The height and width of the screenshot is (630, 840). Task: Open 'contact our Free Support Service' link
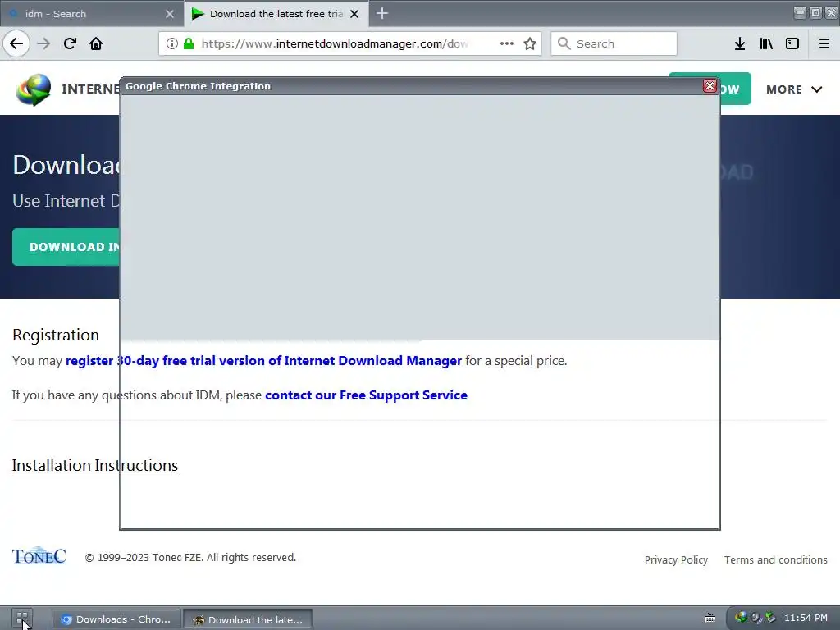point(366,395)
